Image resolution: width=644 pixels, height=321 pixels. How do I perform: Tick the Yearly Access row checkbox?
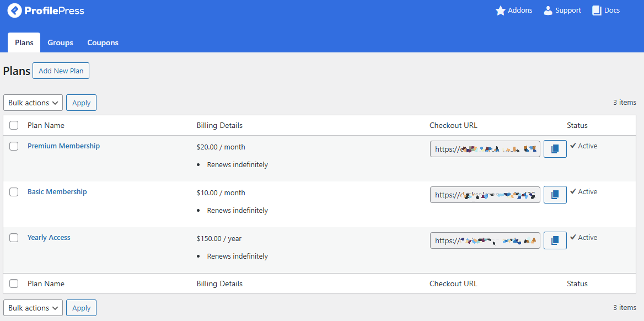[x=14, y=238]
